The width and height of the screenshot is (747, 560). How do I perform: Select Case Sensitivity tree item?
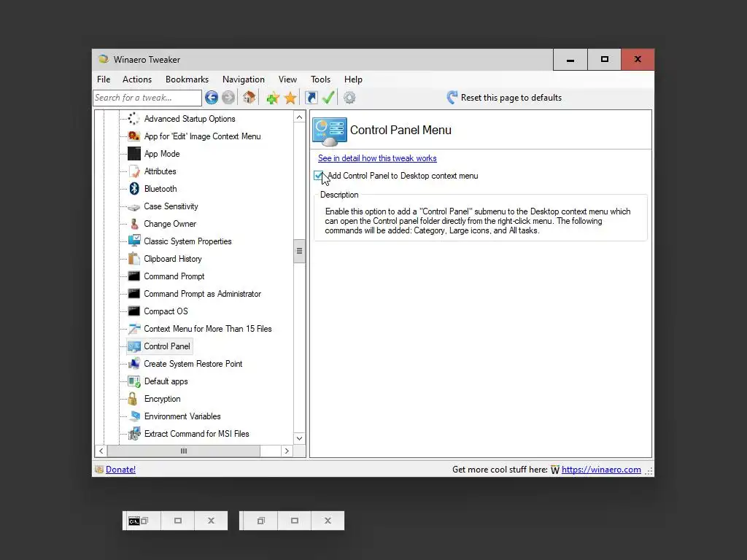point(171,206)
